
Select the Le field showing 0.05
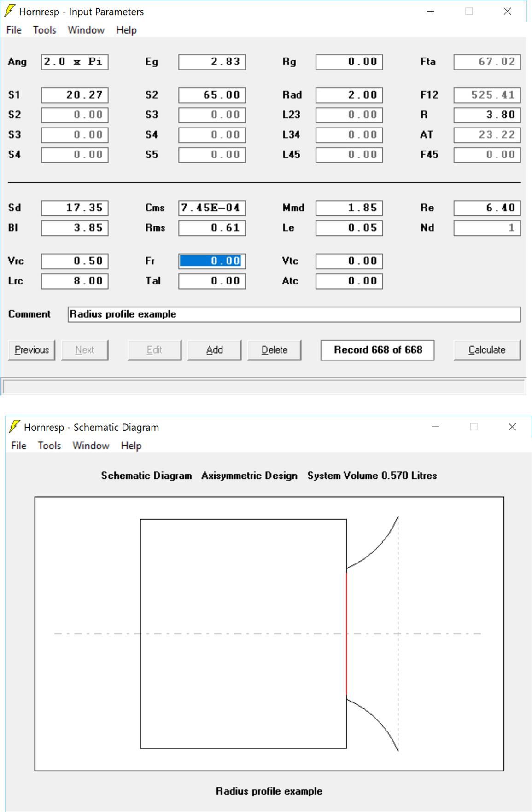coord(349,228)
